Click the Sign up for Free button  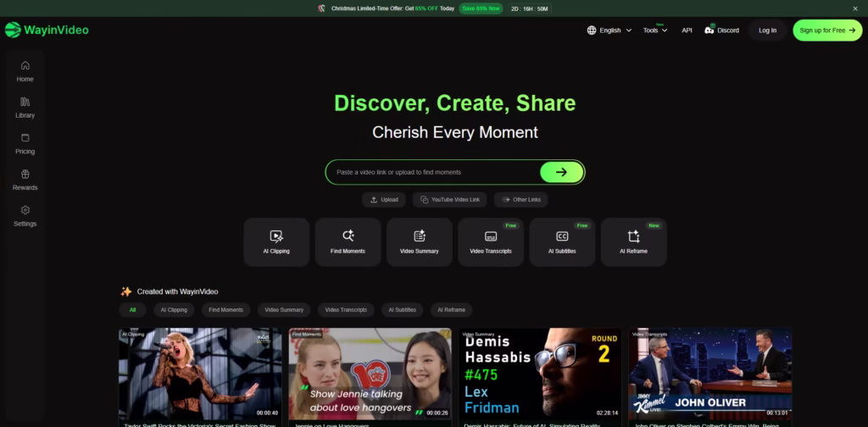point(827,30)
